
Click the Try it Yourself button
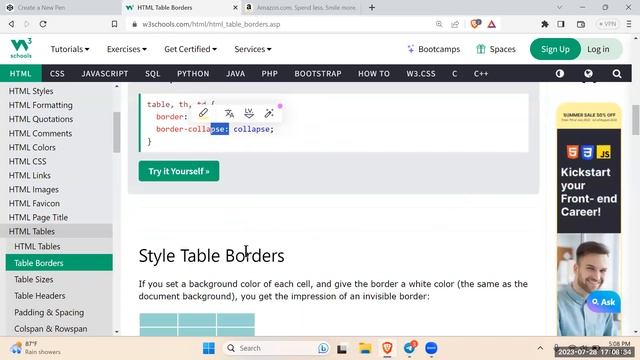(x=179, y=171)
